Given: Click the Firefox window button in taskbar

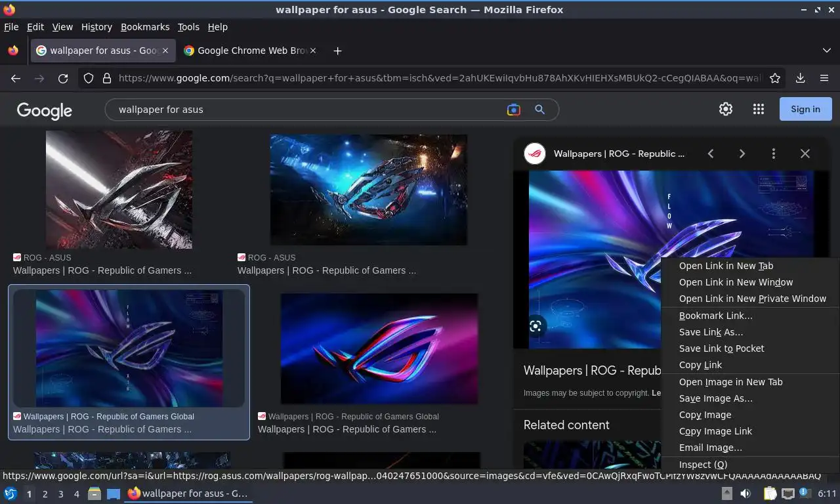Looking at the screenshot, I should [188, 493].
